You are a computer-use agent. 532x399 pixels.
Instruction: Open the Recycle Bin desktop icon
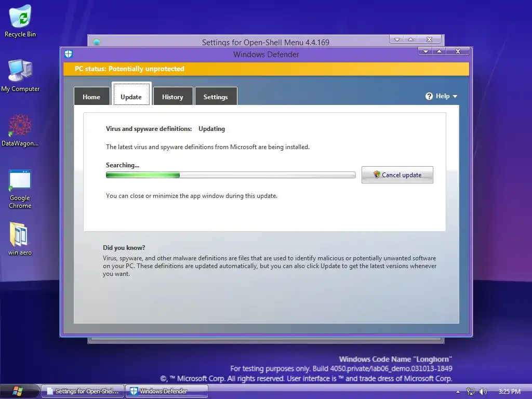(20, 21)
